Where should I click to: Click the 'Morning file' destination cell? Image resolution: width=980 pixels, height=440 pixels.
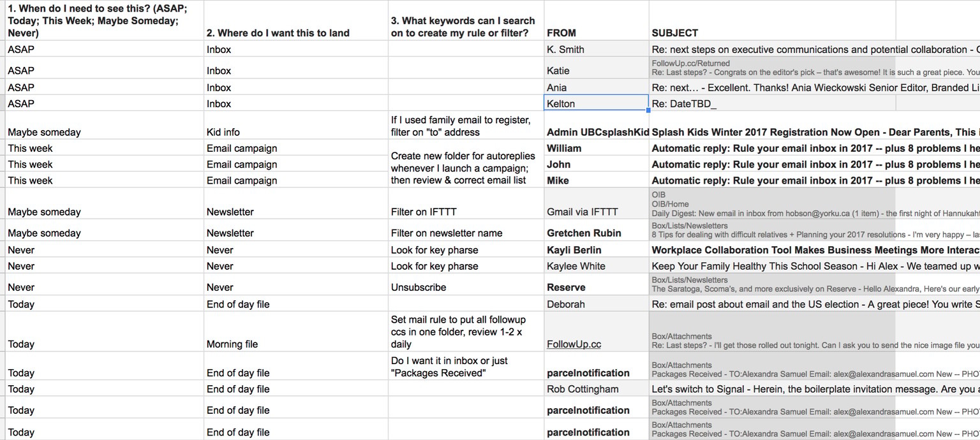tap(296, 332)
